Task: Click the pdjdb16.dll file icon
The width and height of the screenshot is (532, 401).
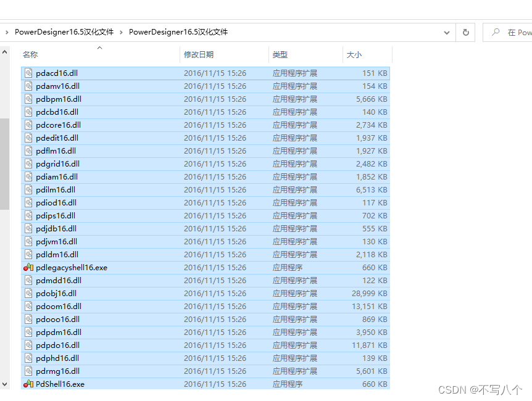Action: (x=28, y=228)
